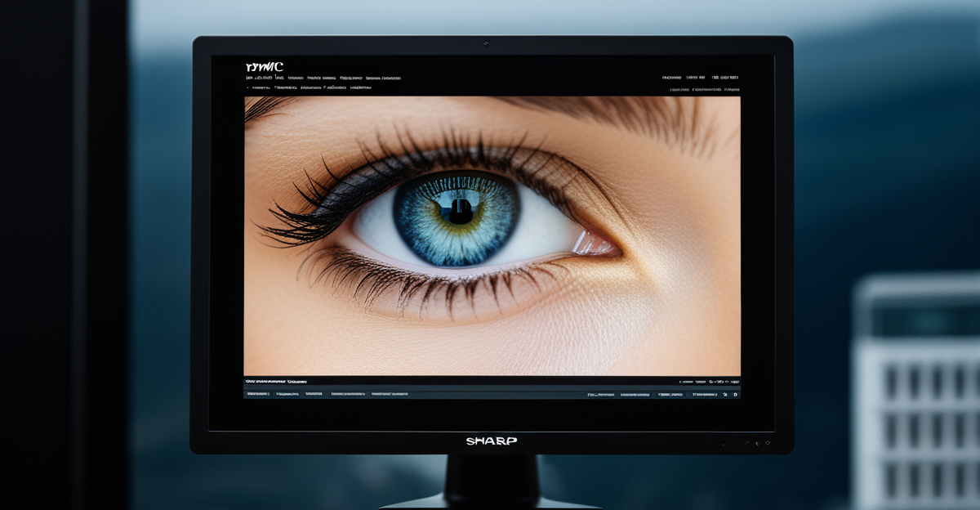The width and height of the screenshot is (980, 510).
Task: Tap the dark sensor dot on the lower bezel
Action: (x=724, y=443)
